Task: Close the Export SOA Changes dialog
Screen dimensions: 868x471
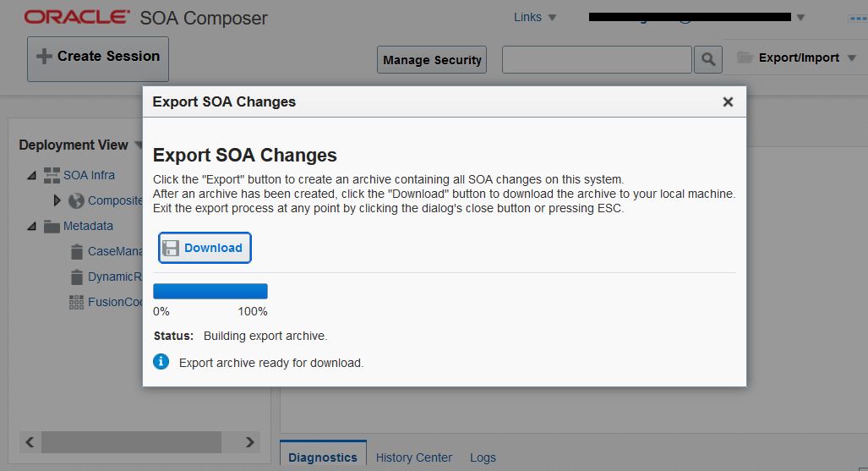Action: click(x=728, y=102)
